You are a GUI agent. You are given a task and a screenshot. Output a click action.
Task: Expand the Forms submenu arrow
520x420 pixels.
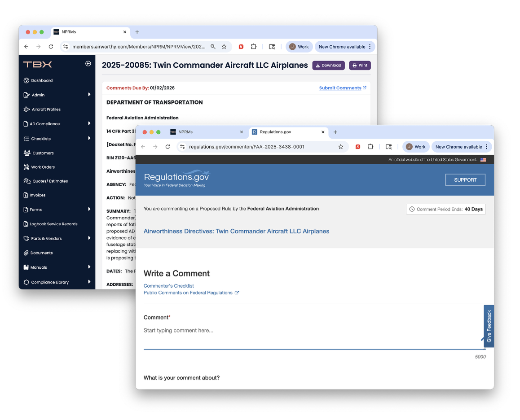pyautogui.click(x=89, y=209)
